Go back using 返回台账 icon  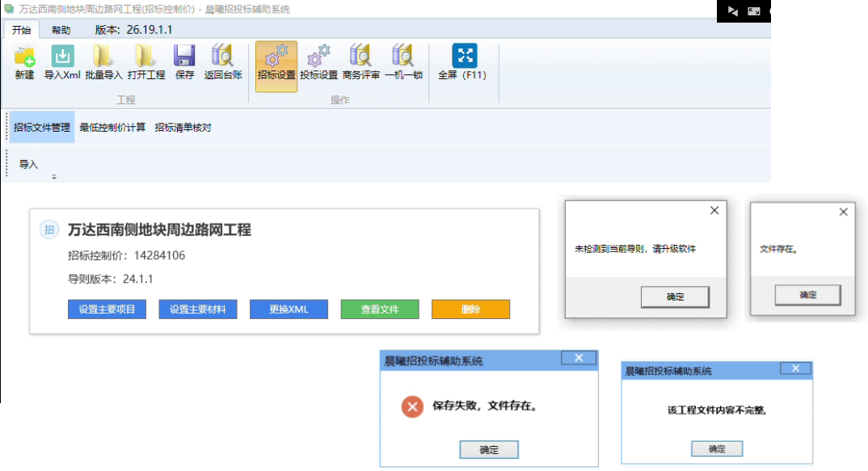point(222,57)
